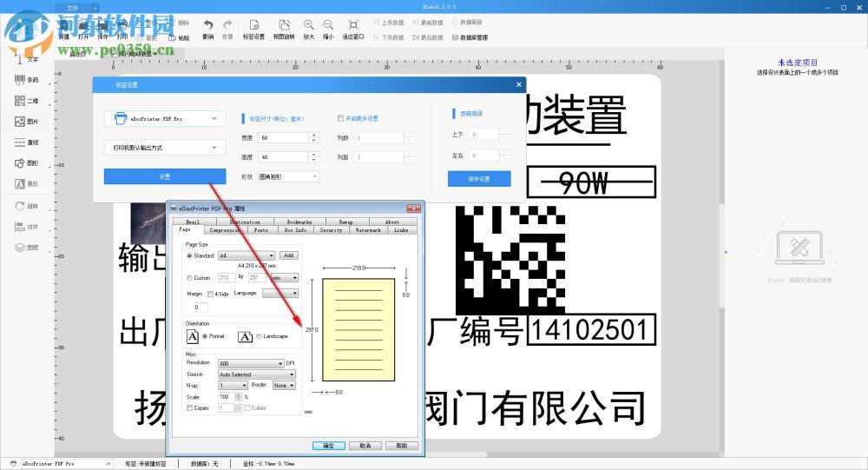Click the 取消 button in printer properties
This screenshot has height=470, width=868.
click(365, 446)
